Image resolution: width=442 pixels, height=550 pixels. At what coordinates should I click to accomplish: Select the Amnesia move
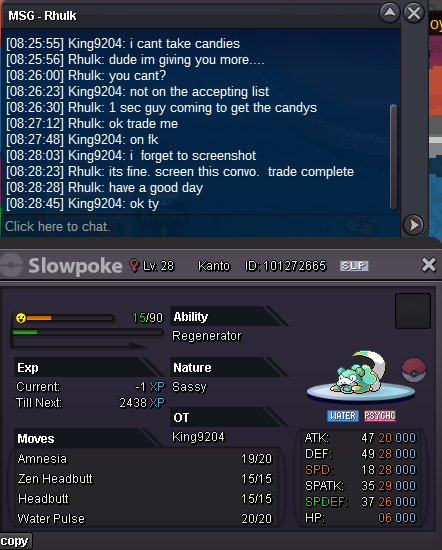145,459
